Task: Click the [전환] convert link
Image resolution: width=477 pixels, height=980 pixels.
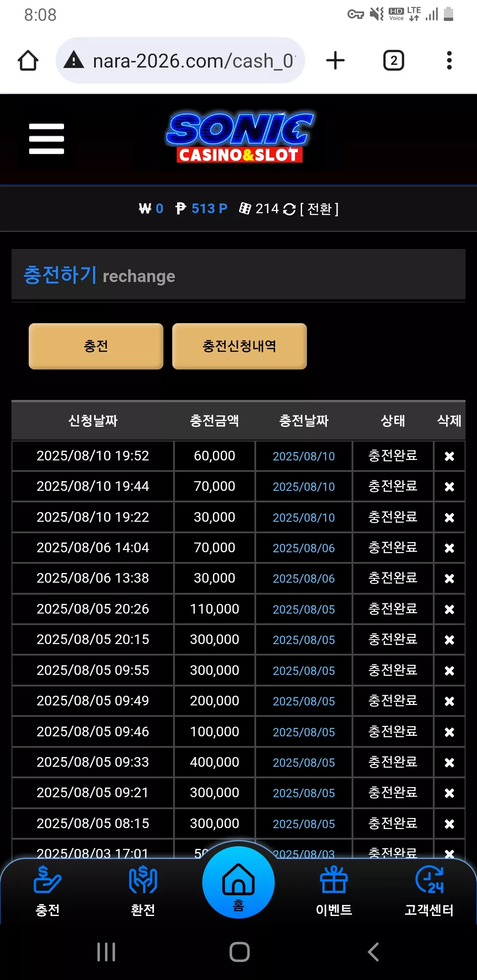Action: [319, 209]
